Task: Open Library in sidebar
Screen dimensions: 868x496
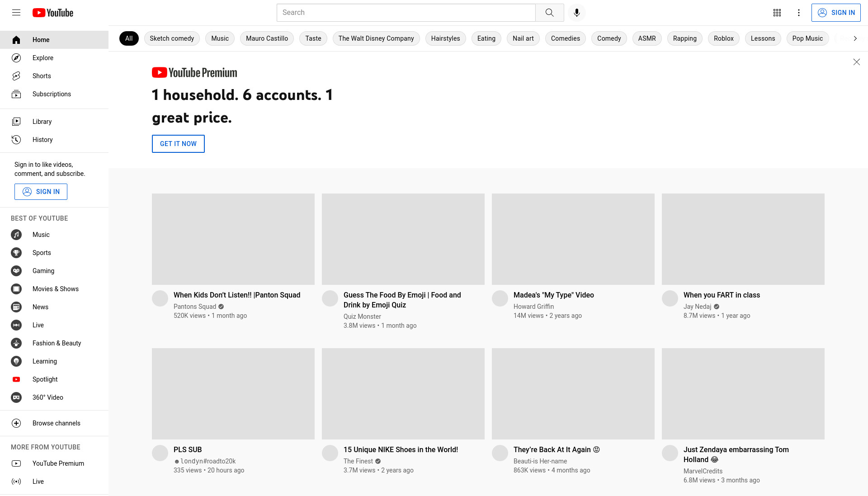Action: [x=54, y=122]
